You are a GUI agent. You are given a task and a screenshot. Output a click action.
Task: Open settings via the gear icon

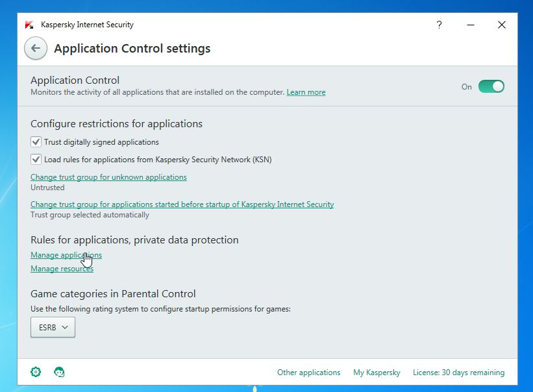[x=36, y=372]
